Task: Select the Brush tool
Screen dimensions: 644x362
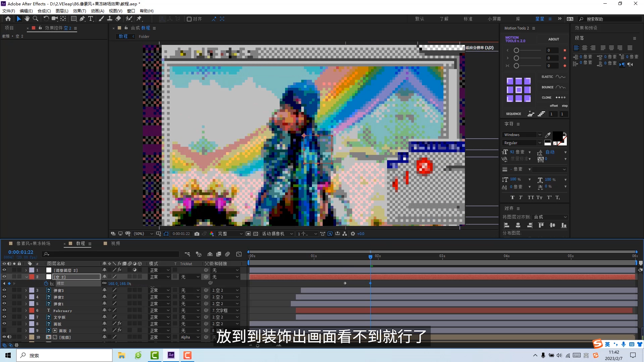Action: 101,19
